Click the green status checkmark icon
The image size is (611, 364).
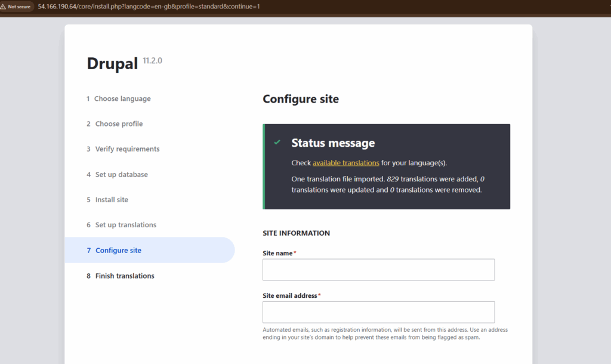[277, 142]
